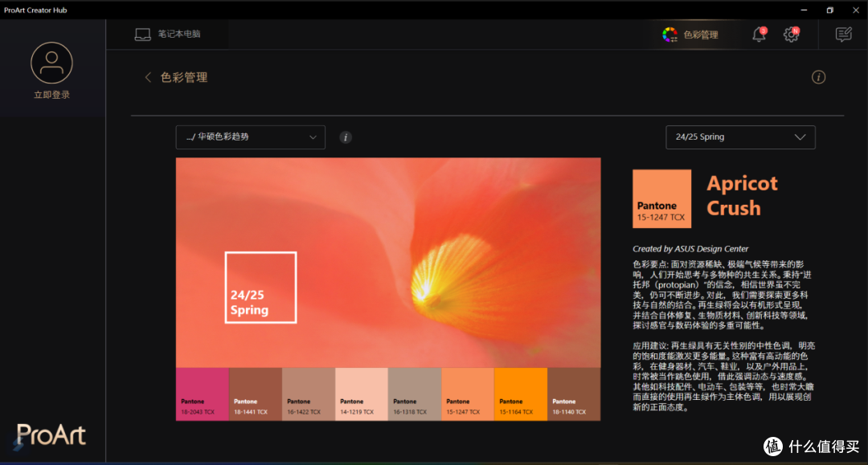The width and height of the screenshot is (868, 465).
Task: Select the Pantone 18-1441 TCX swatch
Action: tap(256, 394)
